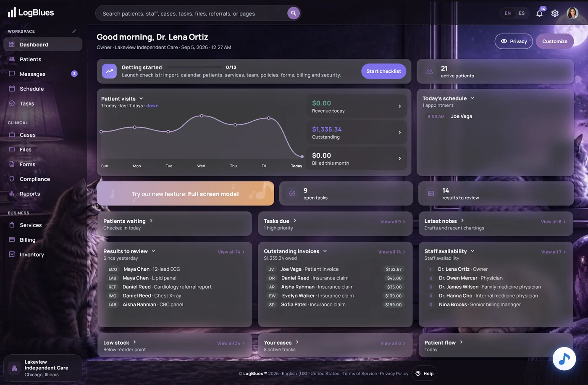
Task: Open the Your cases chevron
Action: point(297,342)
